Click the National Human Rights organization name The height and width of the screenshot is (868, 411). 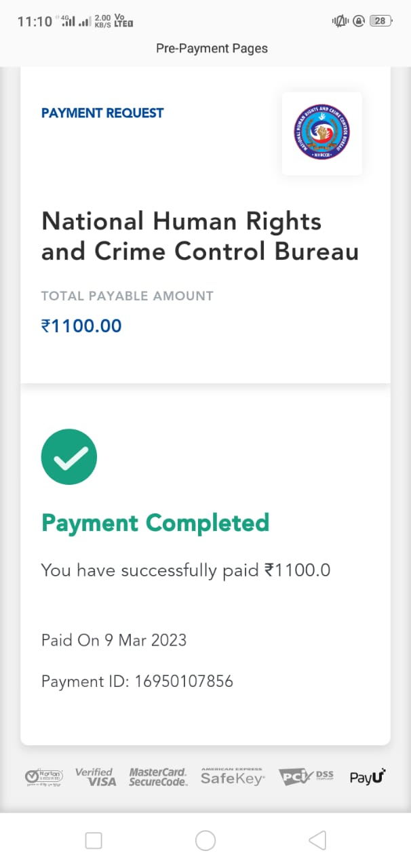click(200, 236)
